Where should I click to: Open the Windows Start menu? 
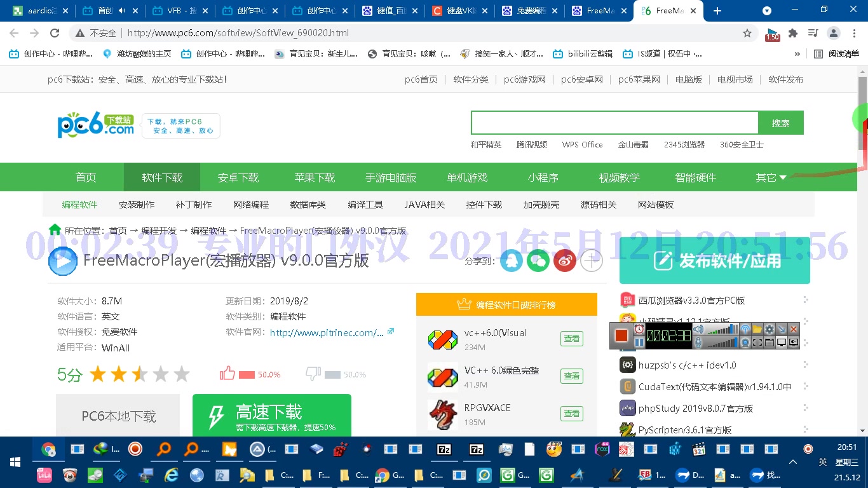(x=15, y=462)
